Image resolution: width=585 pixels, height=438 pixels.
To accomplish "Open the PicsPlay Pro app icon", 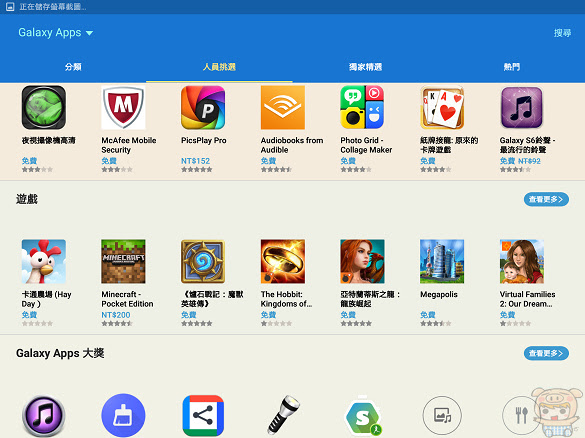I will 203,107.
